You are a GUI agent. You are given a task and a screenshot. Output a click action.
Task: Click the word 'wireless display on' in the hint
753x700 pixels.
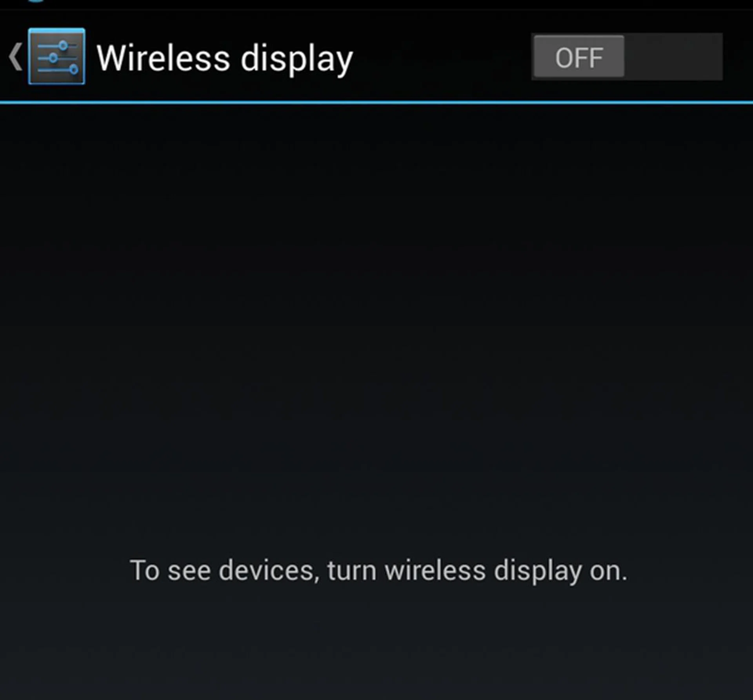click(x=506, y=571)
